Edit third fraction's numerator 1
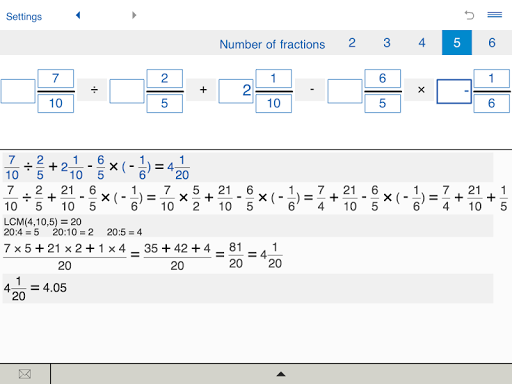 pyautogui.click(x=274, y=78)
